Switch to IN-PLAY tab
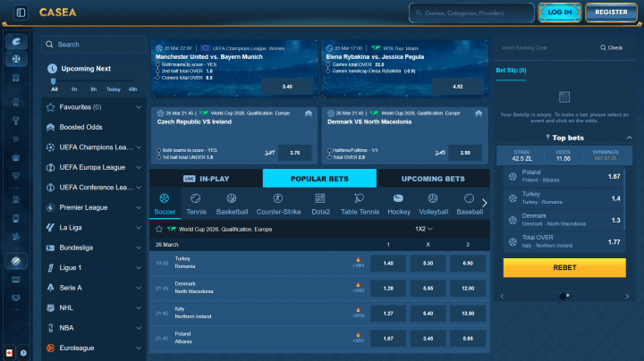 pyautogui.click(x=207, y=179)
